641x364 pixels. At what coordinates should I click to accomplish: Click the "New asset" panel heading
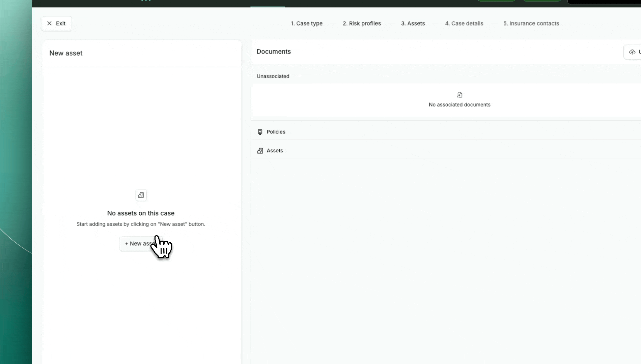click(66, 53)
